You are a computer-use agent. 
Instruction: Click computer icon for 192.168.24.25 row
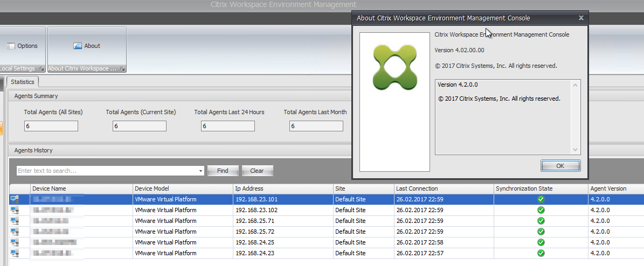coord(15,242)
